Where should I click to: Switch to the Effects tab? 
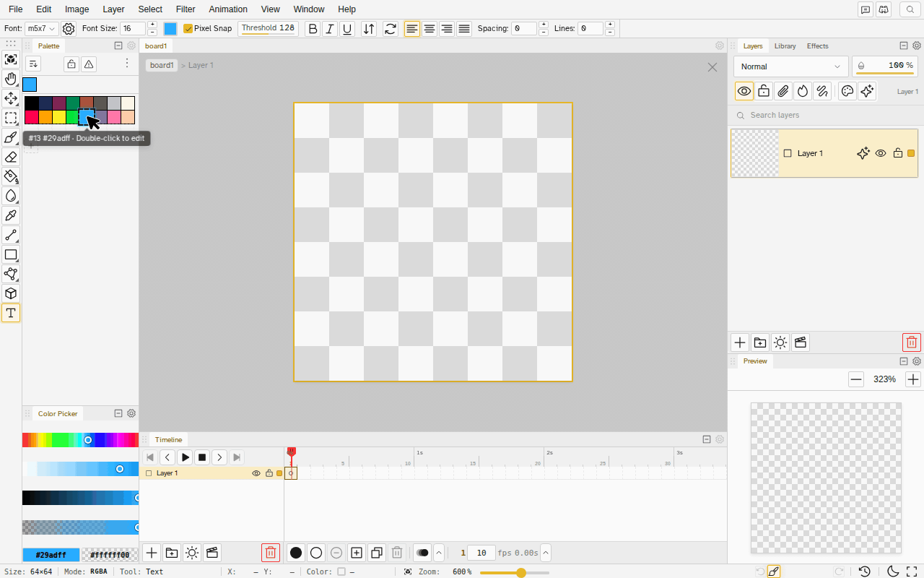(818, 46)
